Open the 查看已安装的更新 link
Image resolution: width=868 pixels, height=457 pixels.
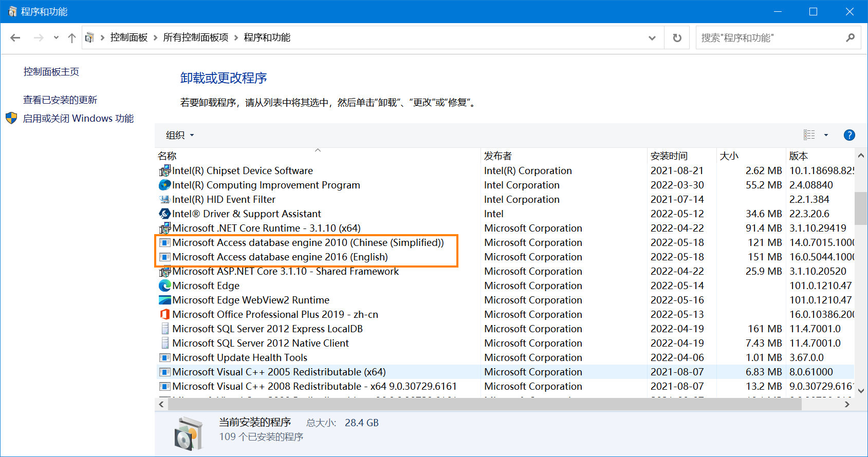pos(60,100)
